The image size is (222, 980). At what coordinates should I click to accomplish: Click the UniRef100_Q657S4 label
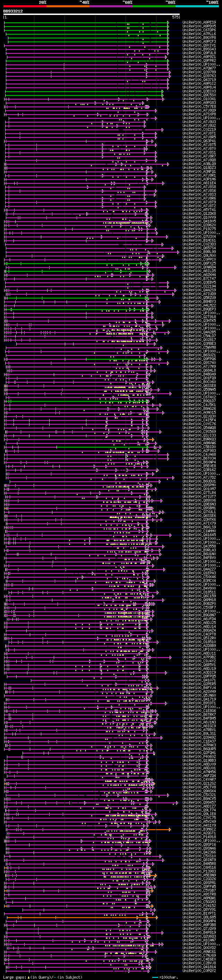(x=199, y=248)
